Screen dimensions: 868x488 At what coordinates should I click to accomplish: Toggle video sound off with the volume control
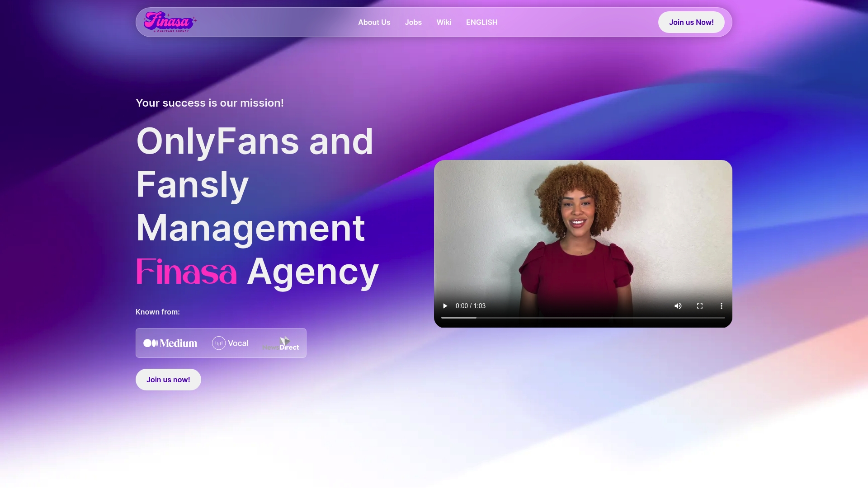click(678, 306)
